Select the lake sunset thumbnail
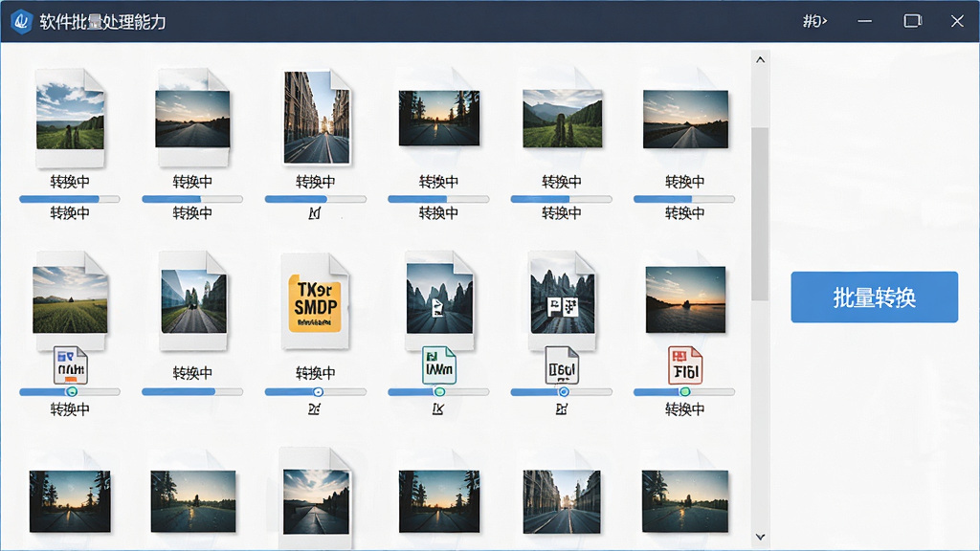 685,299
